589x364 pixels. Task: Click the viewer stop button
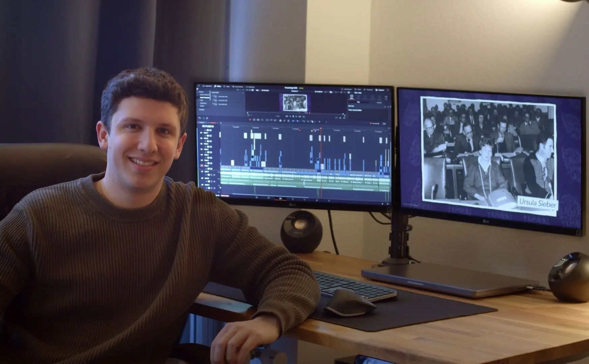(293, 117)
